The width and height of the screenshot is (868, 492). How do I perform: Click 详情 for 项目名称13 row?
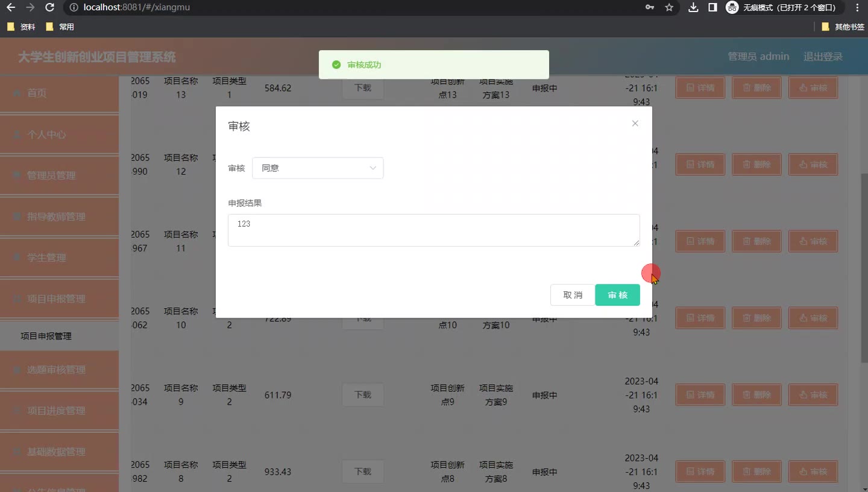(x=700, y=88)
